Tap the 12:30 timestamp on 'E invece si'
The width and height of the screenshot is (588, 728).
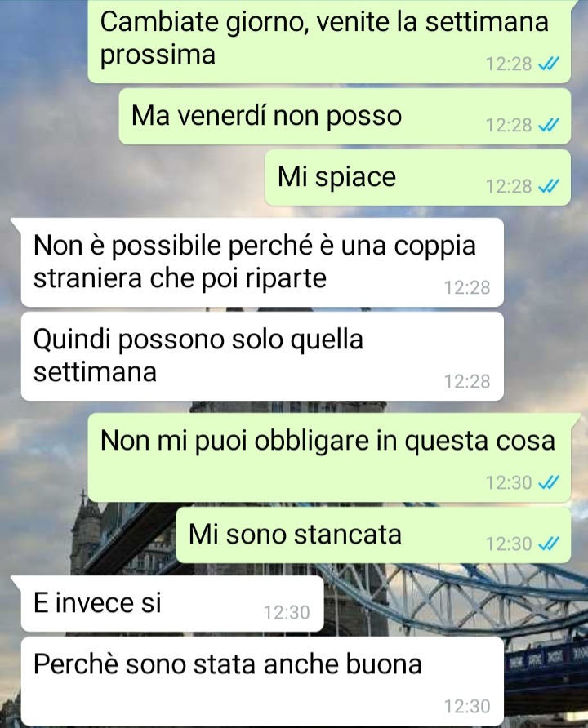(x=287, y=613)
